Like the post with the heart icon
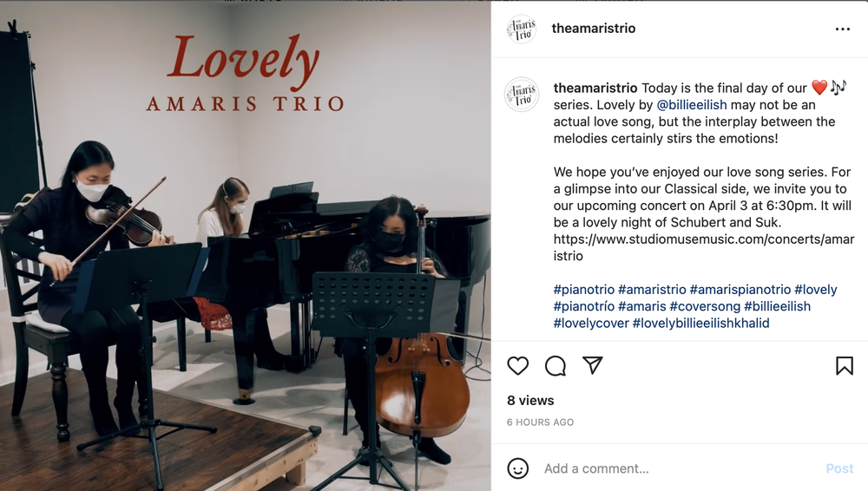This screenshot has height=491, width=868. [517, 365]
